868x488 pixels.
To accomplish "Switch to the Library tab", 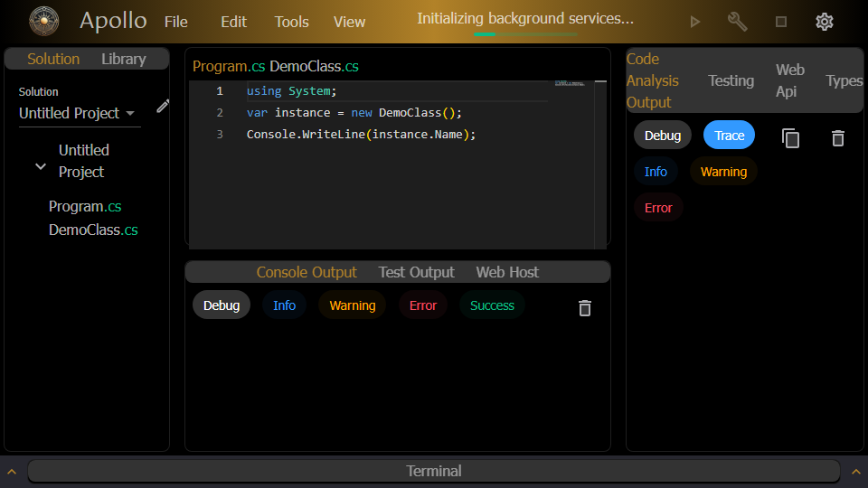I will click(124, 59).
